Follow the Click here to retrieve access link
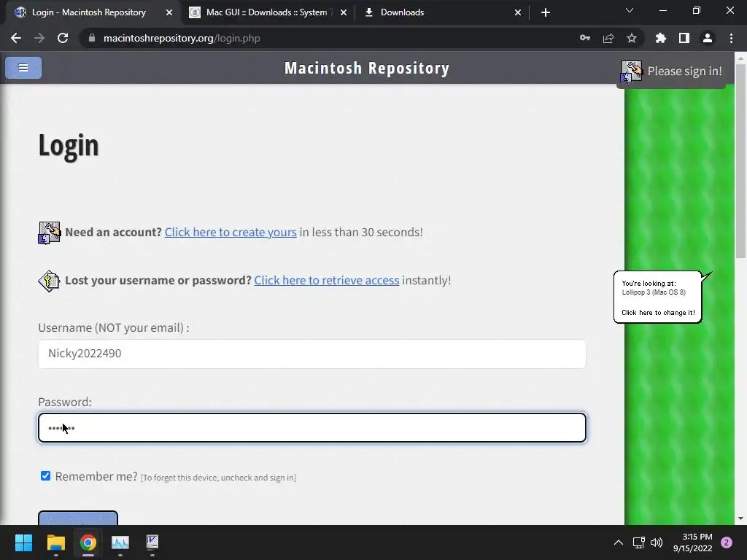The width and height of the screenshot is (747, 560). point(327,280)
